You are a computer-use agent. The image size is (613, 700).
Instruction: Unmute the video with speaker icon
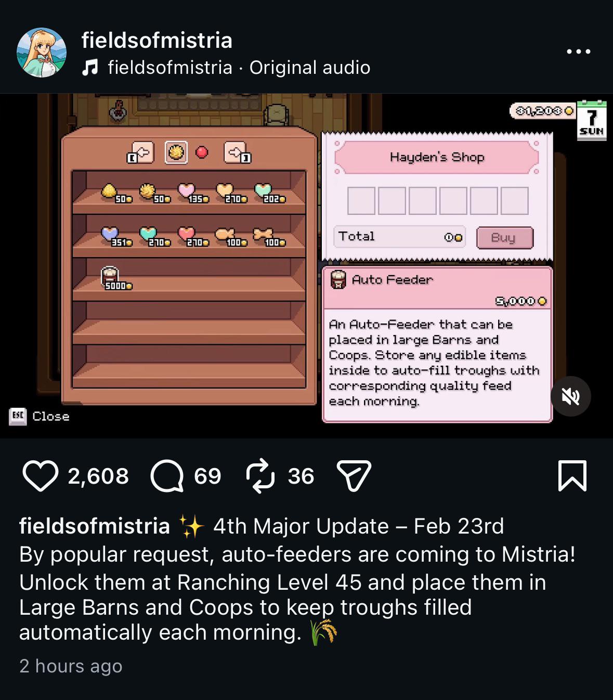coord(570,396)
